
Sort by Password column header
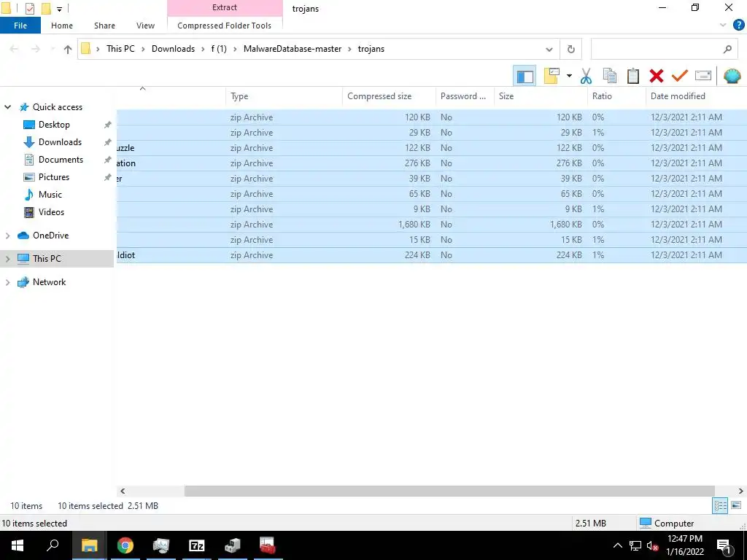[x=465, y=96]
